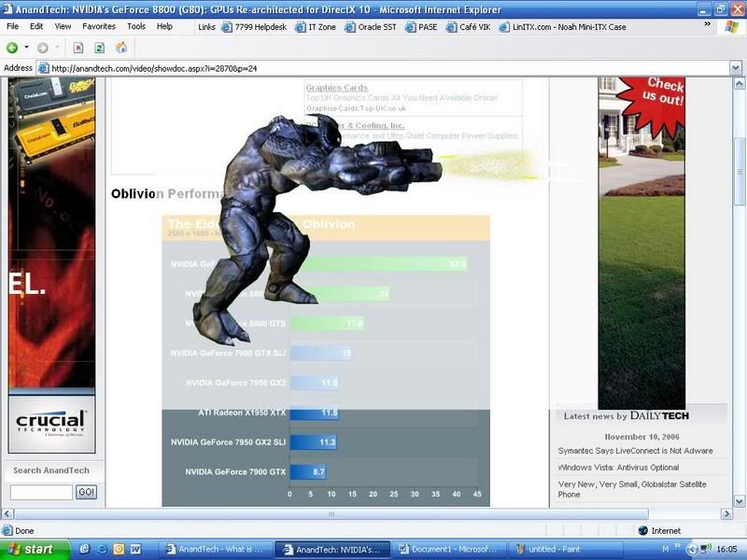Click the NVIDIA GeForce 7900 GTX chart label

click(235, 472)
